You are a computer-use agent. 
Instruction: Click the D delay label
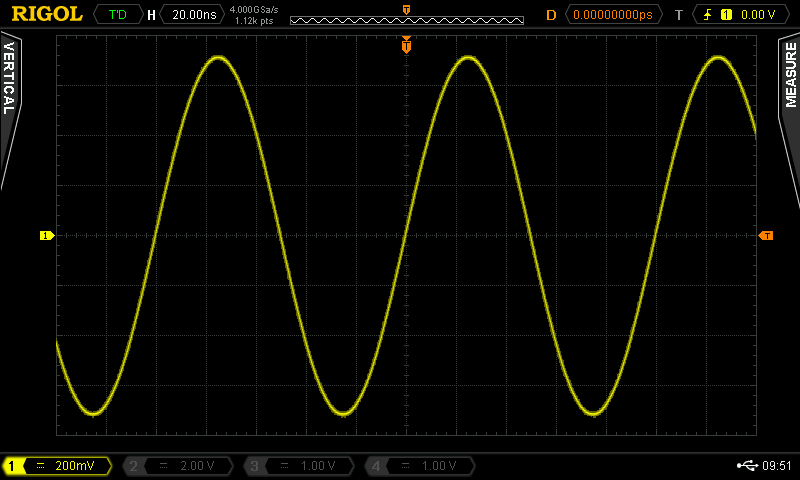[551, 15]
